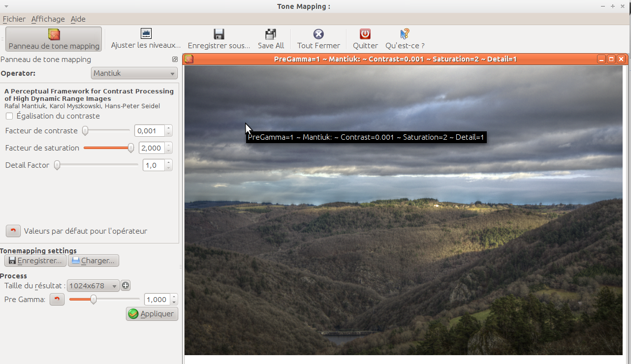The height and width of the screenshot is (364, 631).
Task: Click the Charger settings button
Action: click(94, 261)
